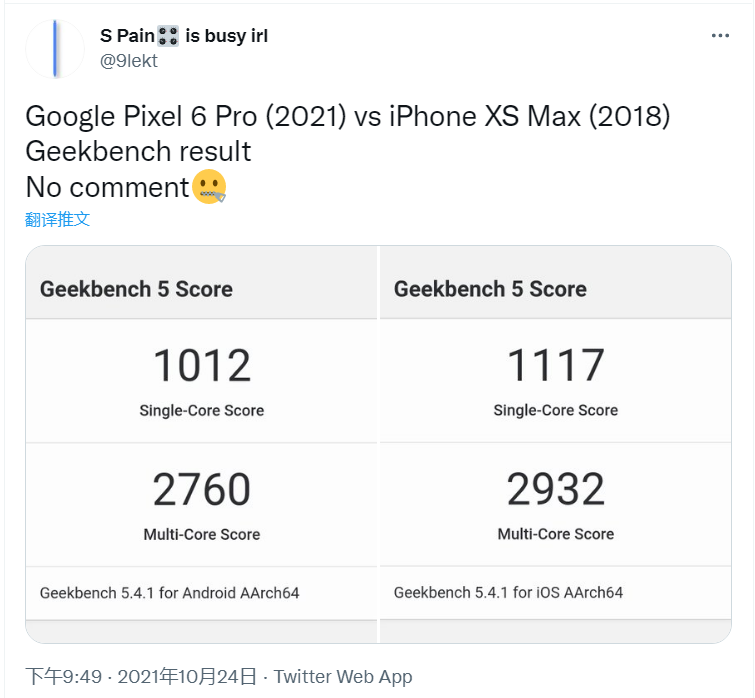Click the tweet text mentioning Google Pixel 6 Pro

point(347,116)
